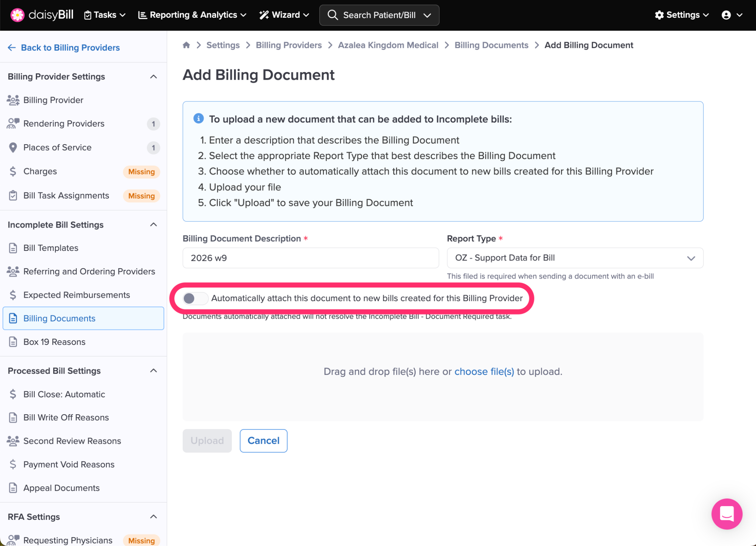
Task: Click the Cancel button
Action: (263, 440)
